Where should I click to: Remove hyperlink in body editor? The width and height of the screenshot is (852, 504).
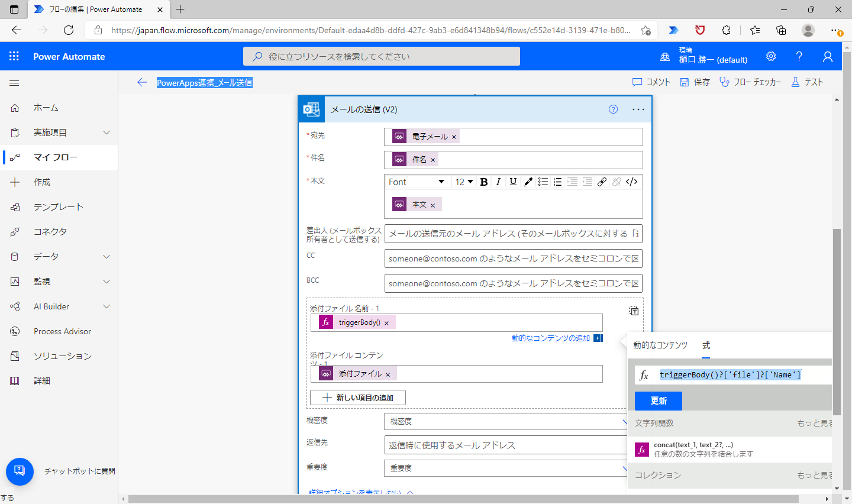point(617,182)
